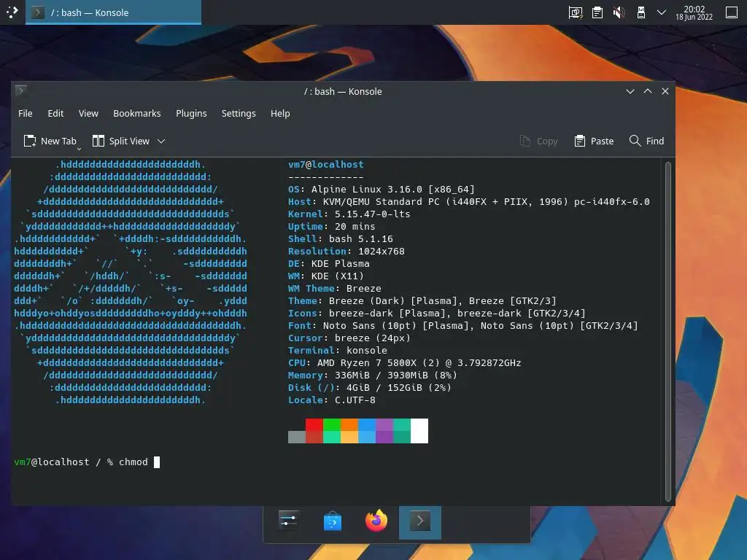Screen dimensions: 747x560
Task: Click the clock showing 20:02
Action: pyautogui.click(x=694, y=13)
